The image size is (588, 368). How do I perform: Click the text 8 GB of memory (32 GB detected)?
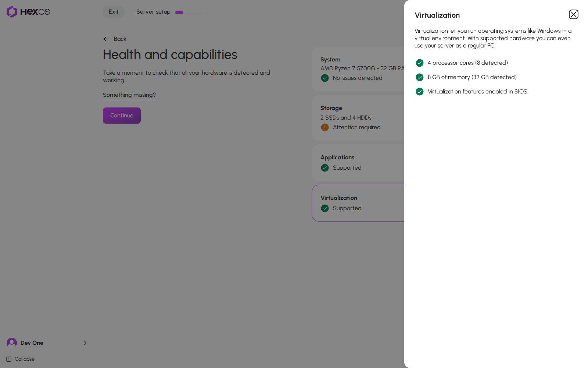point(472,77)
